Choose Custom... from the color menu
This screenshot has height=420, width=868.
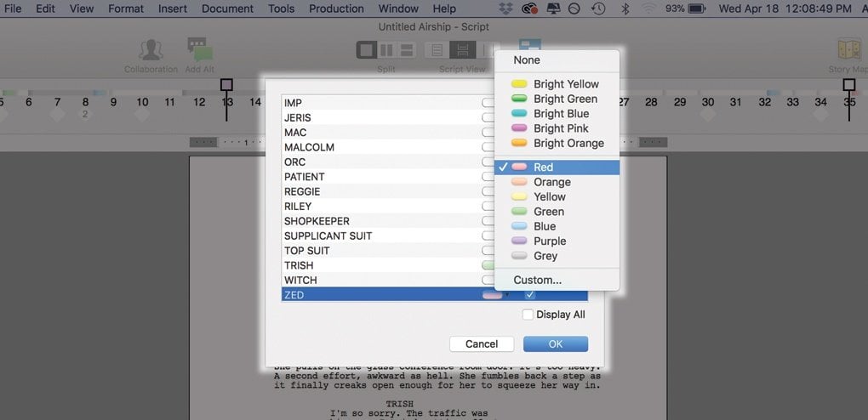537,280
